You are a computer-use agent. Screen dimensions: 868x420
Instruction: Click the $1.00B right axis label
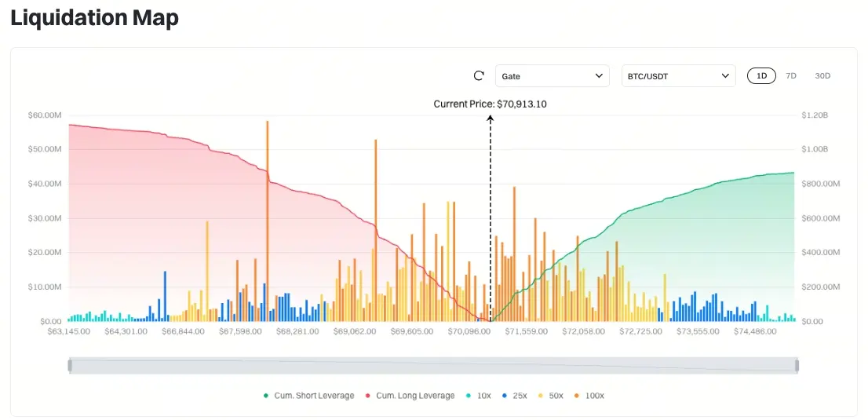[815, 150]
